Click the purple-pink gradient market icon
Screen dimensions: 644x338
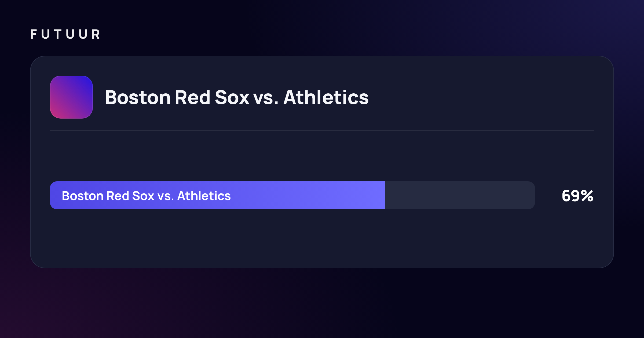[x=71, y=97]
